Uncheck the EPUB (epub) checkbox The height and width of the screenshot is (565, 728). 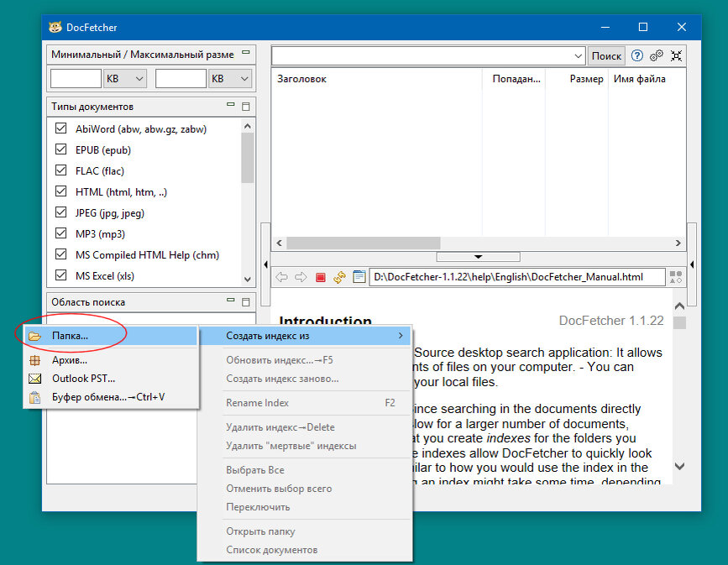[60, 149]
